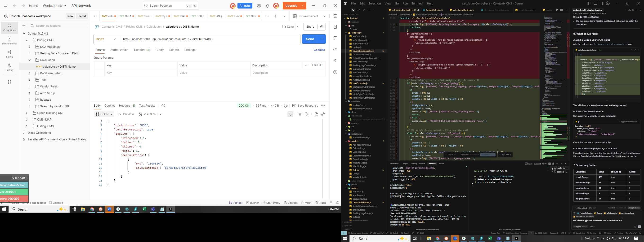Open Workspaces dropdown in Postman header
This screenshot has width=644, height=242.
54,6
